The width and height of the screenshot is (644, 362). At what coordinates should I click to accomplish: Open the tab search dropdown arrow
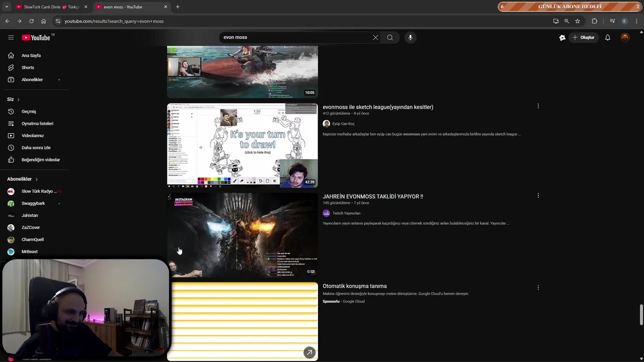pyautogui.click(x=7, y=7)
